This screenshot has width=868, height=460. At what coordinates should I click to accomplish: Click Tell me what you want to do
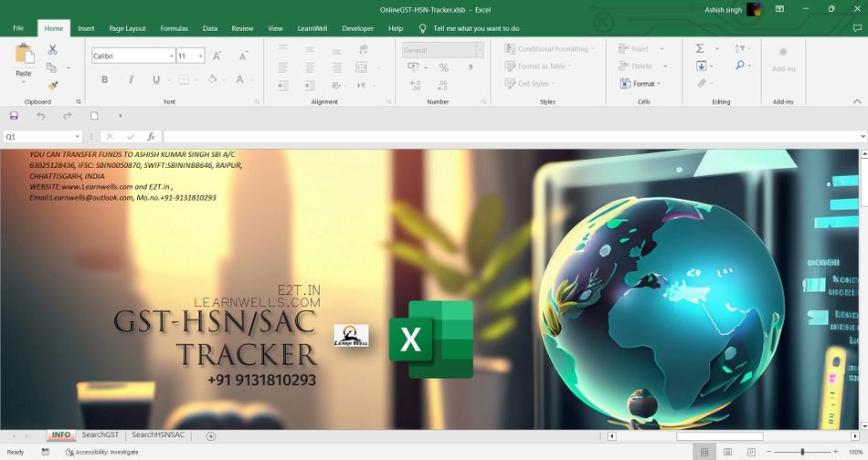coord(476,28)
